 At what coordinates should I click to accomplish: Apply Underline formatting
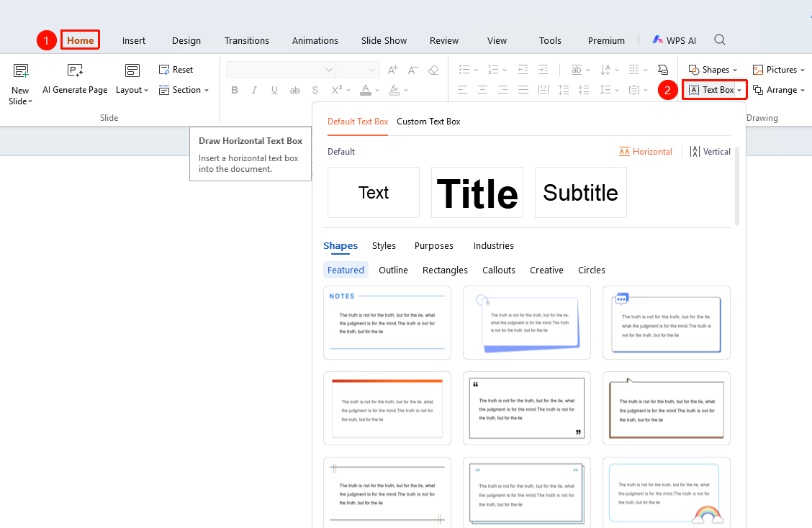[x=274, y=90]
